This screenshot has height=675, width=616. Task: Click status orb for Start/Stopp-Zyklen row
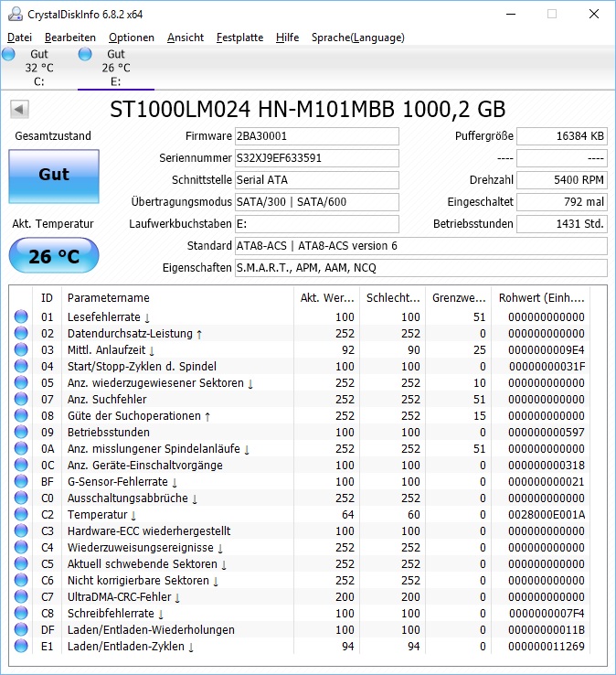21,367
